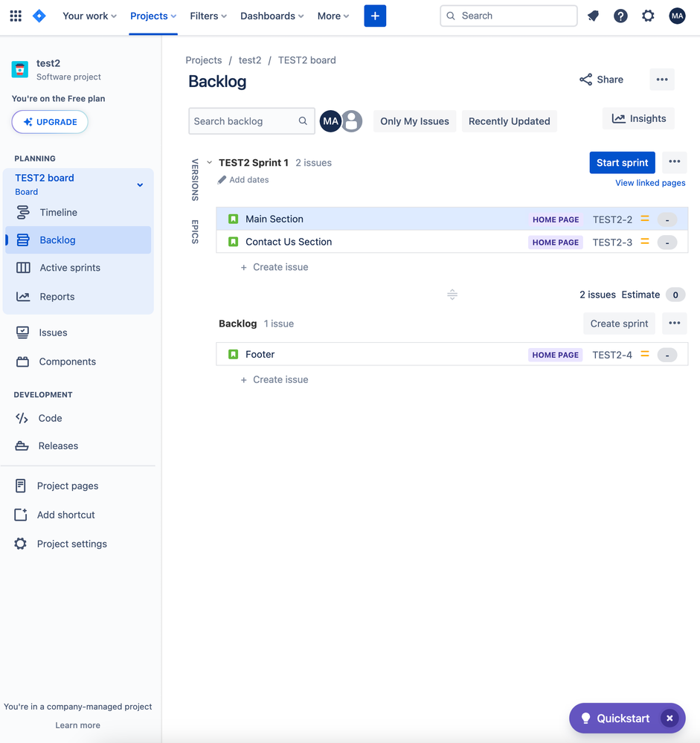Click the sprint divider drag handle
Viewport: 700px width, 743px height.
[452, 295]
